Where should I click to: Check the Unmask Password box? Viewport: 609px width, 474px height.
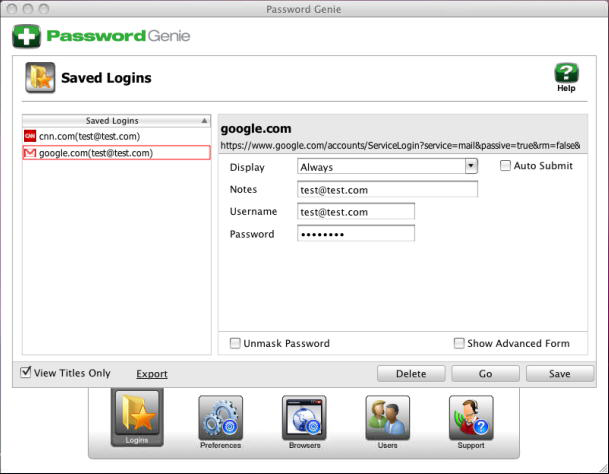[x=235, y=343]
